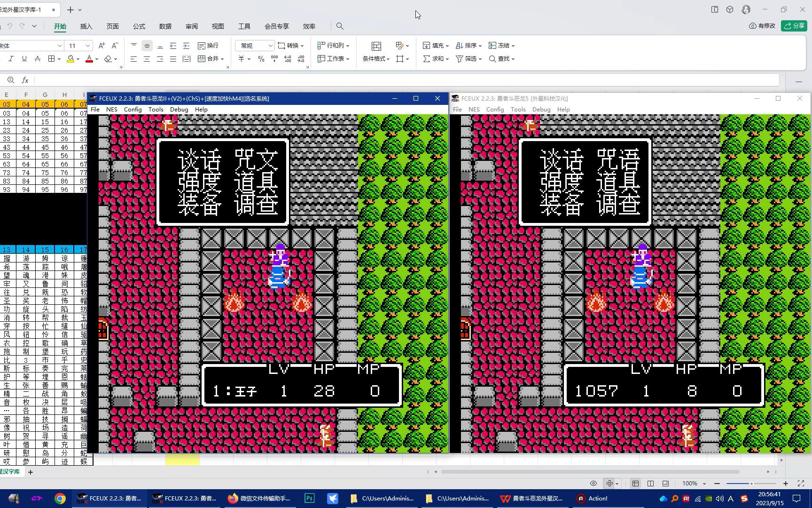Toggle italic formatting
Viewport: 812px width, 508px height.
[x=11, y=59]
